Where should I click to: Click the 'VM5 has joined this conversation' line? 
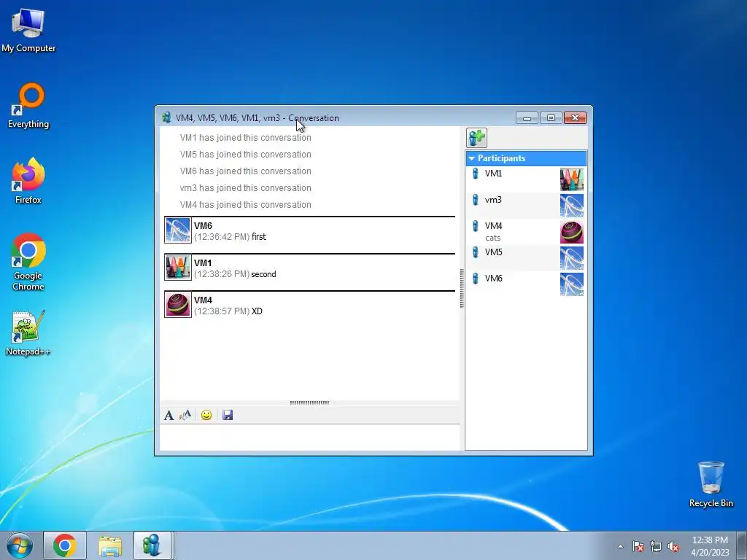[245, 155]
